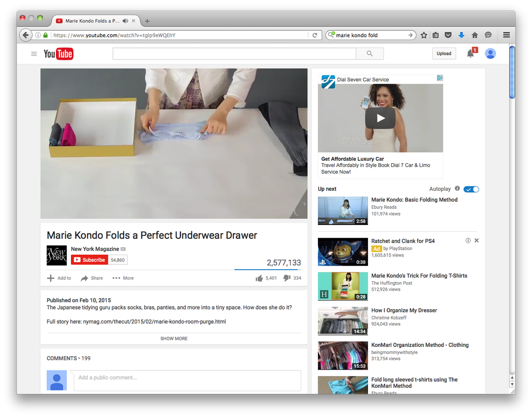Turn off Autoplay switch
532x417 pixels.
click(x=471, y=189)
